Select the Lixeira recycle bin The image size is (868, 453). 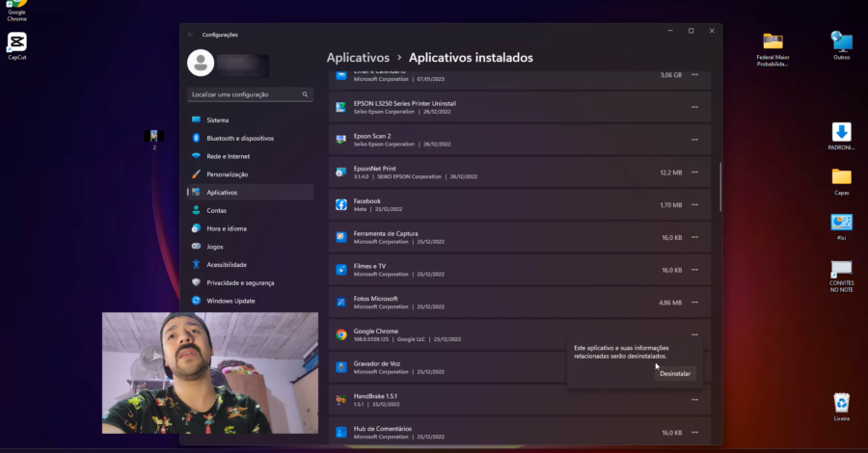841,407
